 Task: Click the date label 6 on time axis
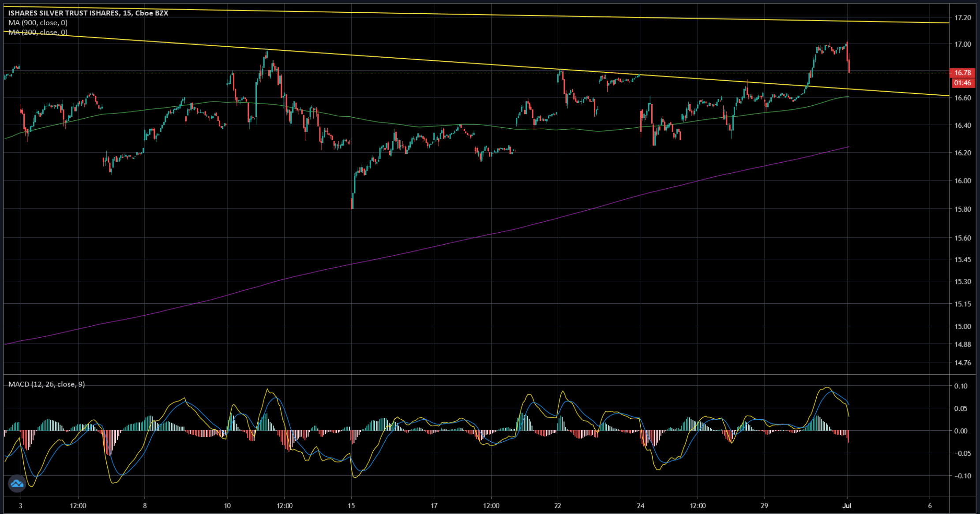pyautogui.click(x=930, y=506)
